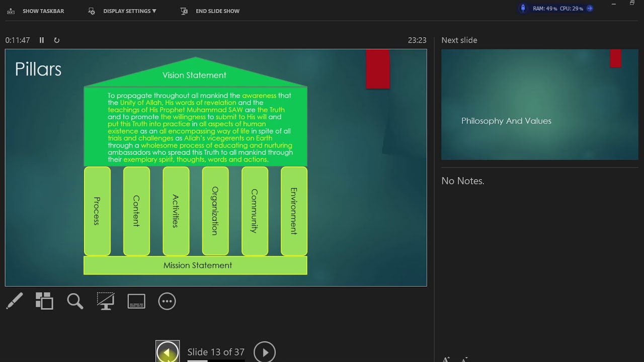644x362 pixels.
Task: Click Show Taskbar
Action: click(x=43, y=11)
